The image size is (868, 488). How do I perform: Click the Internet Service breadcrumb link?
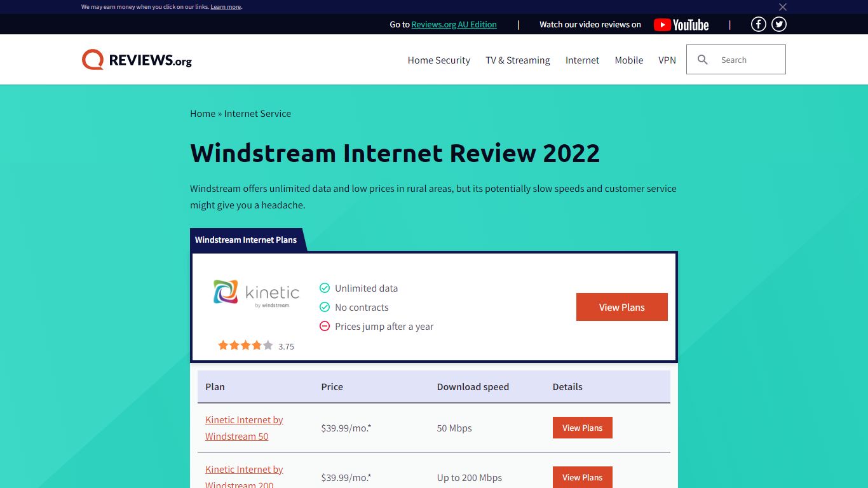click(x=257, y=113)
